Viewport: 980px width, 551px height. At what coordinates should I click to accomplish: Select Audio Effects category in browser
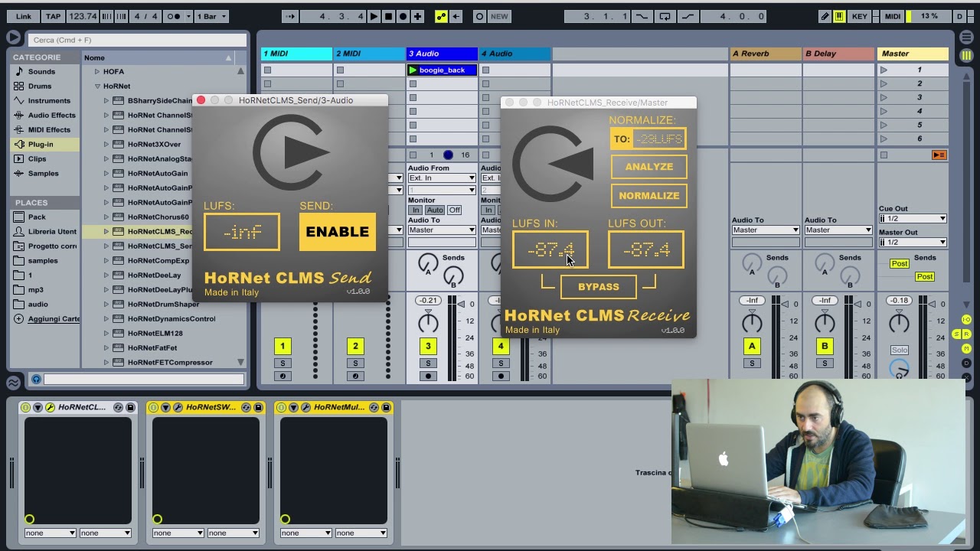tap(51, 115)
